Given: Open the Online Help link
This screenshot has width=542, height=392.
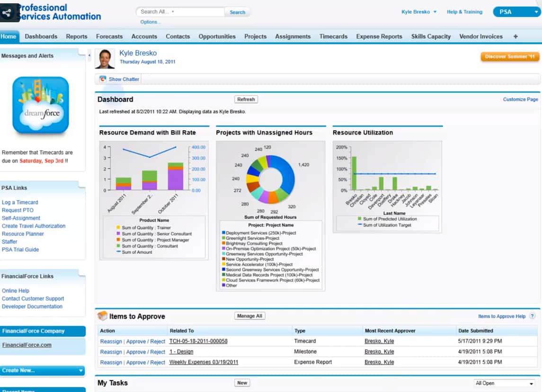Looking at the screenshot, I should tap(16, 291).
